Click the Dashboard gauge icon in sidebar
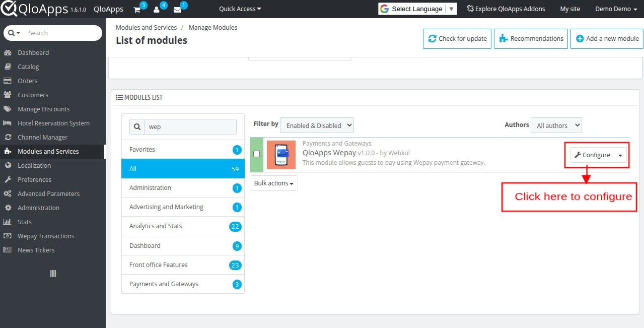Viewport: 644px width, 328px height. 8,52
